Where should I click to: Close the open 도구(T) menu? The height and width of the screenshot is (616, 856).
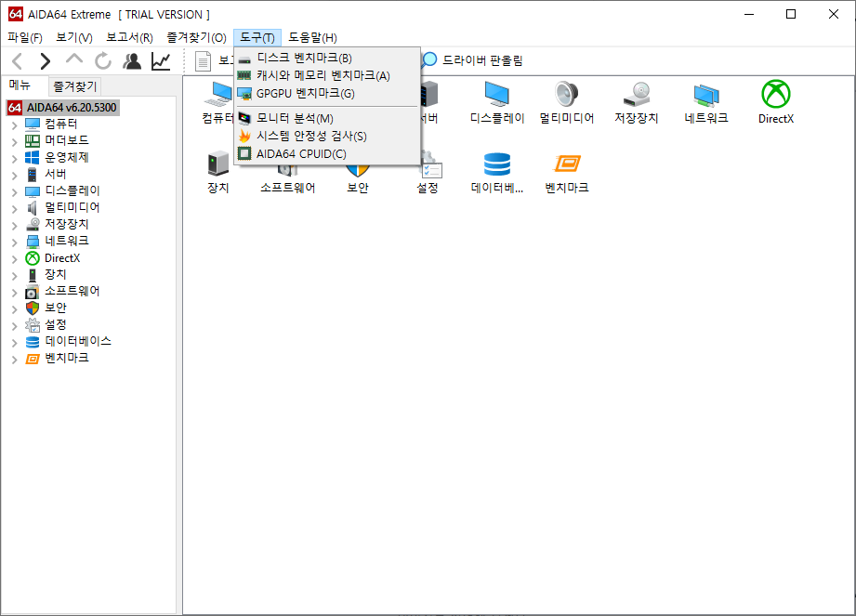tap(257, 38)
